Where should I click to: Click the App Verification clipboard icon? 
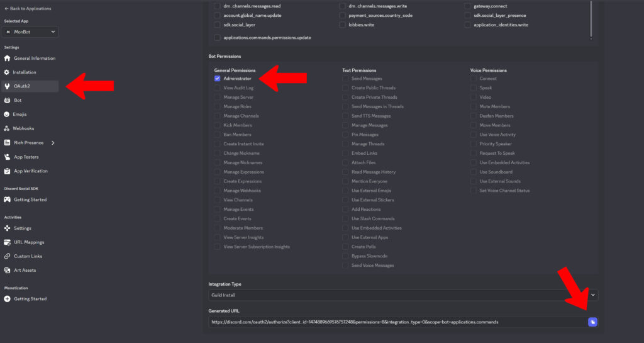pyautogui.click(x=8, y=171)
